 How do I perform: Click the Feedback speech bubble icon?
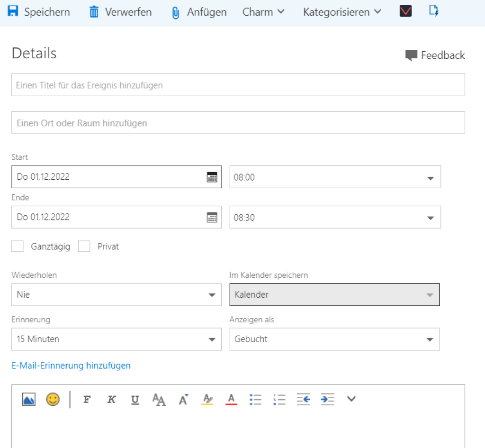pos(411,55)
